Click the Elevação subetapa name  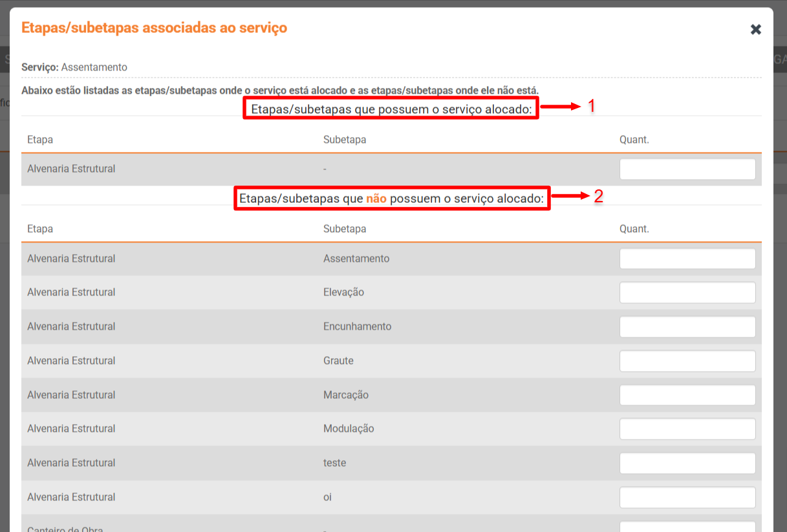pyautogui.click(x=343, y=292)
